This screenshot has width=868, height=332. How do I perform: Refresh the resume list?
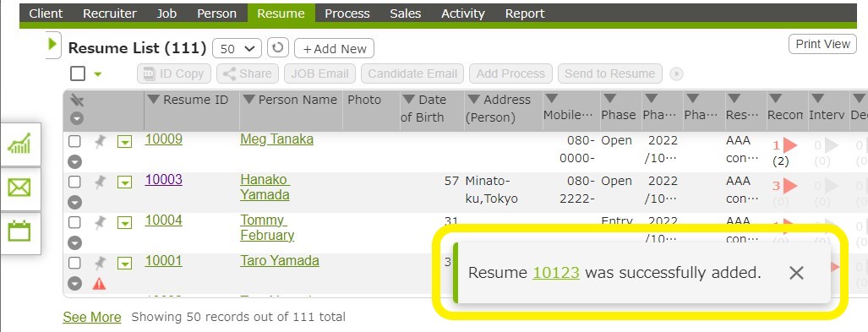pyautogui.click(x=278, y=47)
